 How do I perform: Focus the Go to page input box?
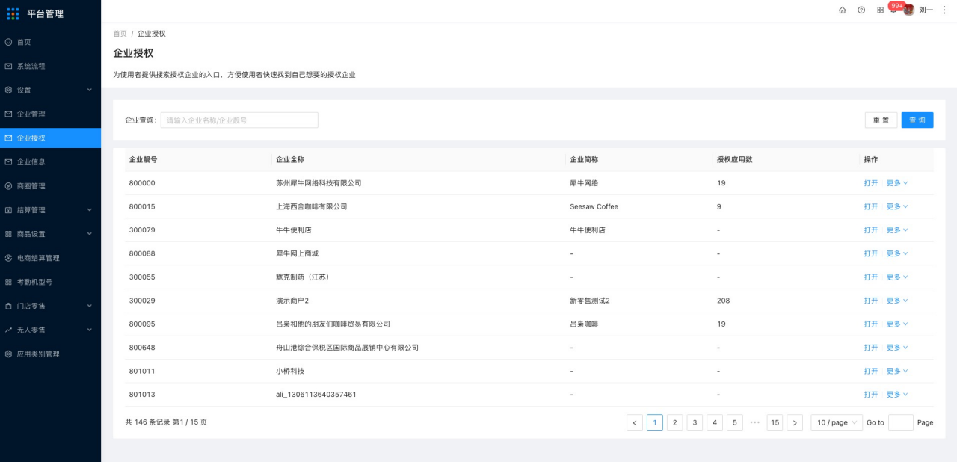click(901, 422)
